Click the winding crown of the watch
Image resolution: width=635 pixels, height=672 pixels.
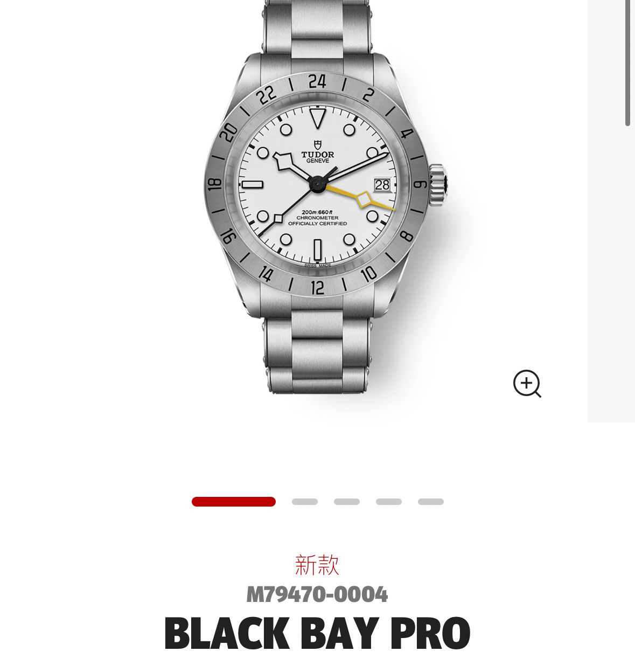click(437, 185)
